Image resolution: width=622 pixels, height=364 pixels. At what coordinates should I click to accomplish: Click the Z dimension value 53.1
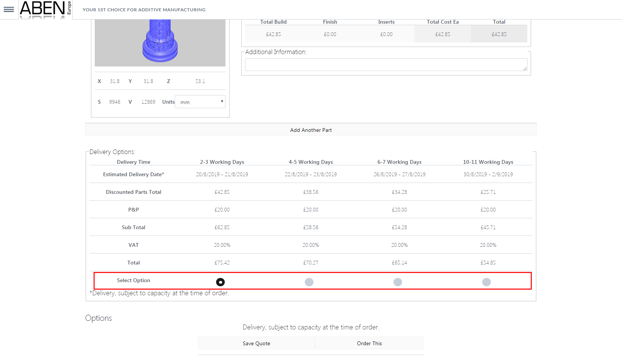tap(200, 81)
